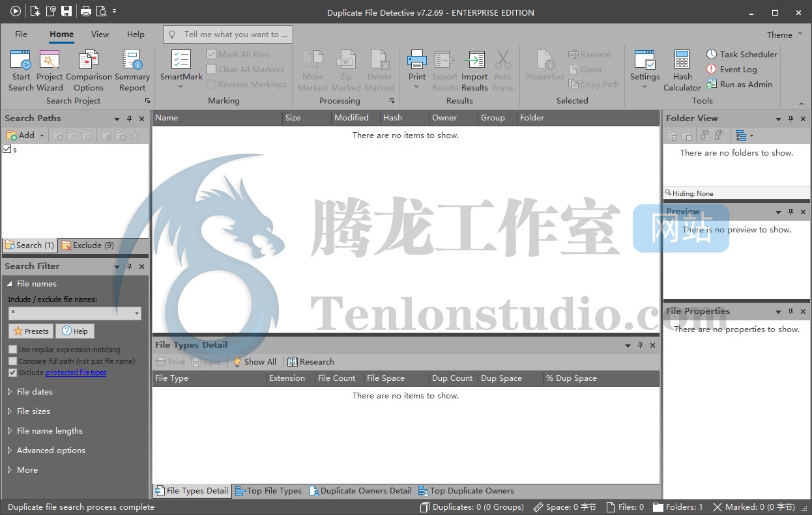The width and height of the screenshot is (812, 515).
Task: Click the SmartMark icon
Action: pyautogui.click(x=181, y=60)
